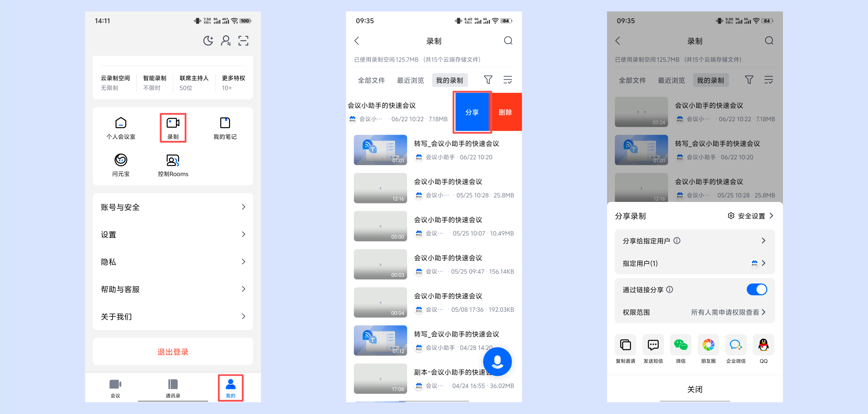
Task: Select 最近浏览 tab in middle screen
Action: click(x=410, y=80)
